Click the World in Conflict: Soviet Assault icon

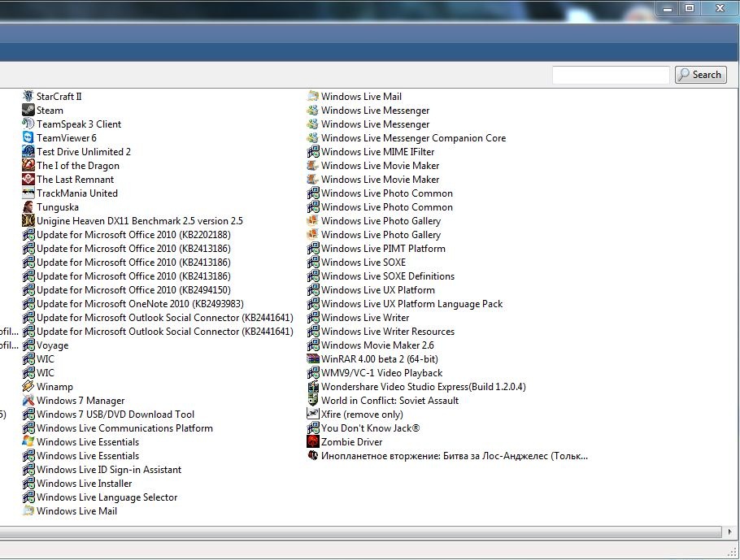point(313,400)
